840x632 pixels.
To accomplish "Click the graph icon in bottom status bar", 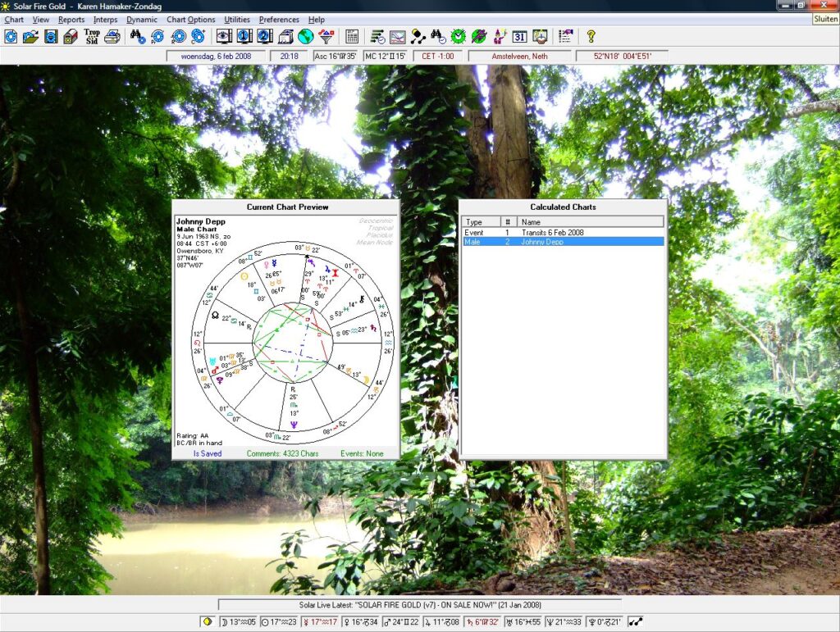I will [x=636, y=622].
